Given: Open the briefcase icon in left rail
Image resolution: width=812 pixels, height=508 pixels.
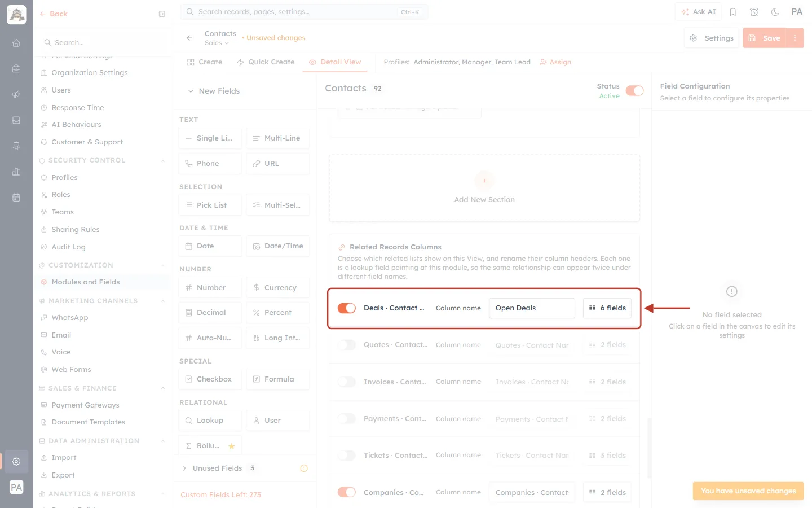Looking at the screenshot, I should click(x=16, y=69).
